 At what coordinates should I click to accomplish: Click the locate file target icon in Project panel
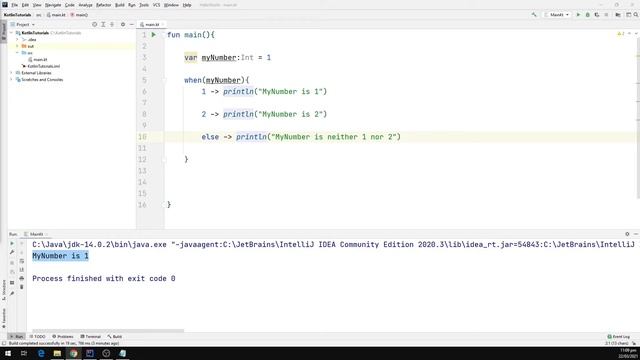[x=94, y=24]
